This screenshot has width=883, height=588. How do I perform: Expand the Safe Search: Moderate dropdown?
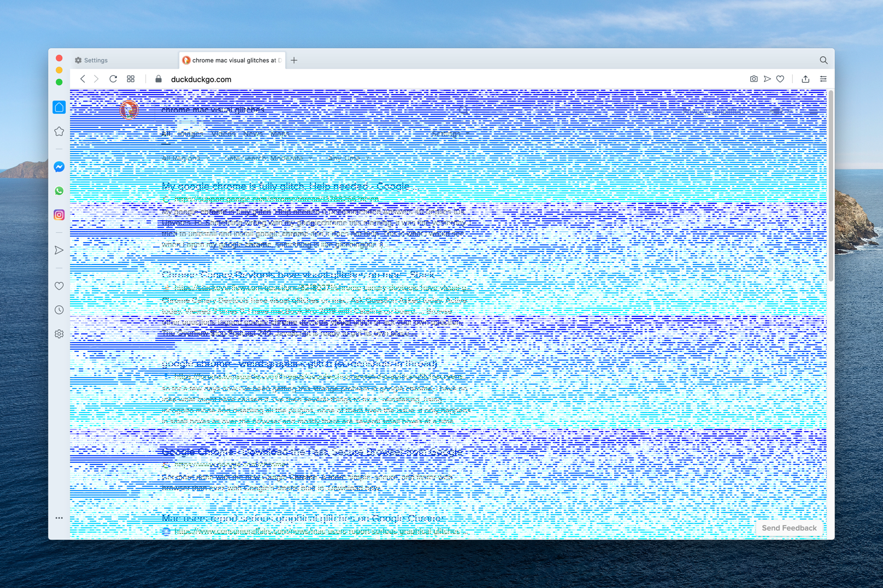(268, 158)
